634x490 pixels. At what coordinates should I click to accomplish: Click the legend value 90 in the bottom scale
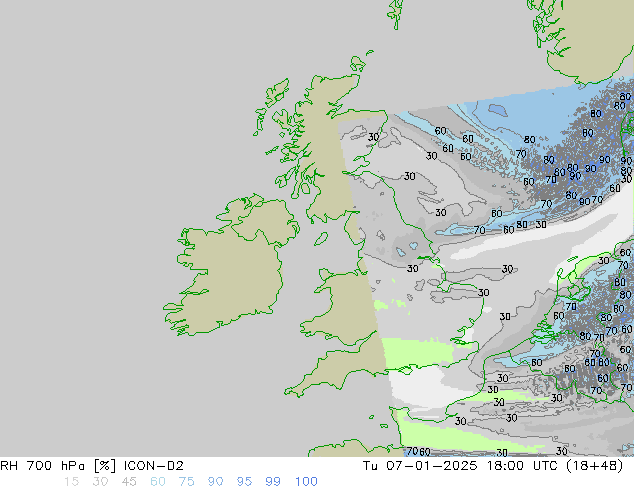(x=215, y=482)
